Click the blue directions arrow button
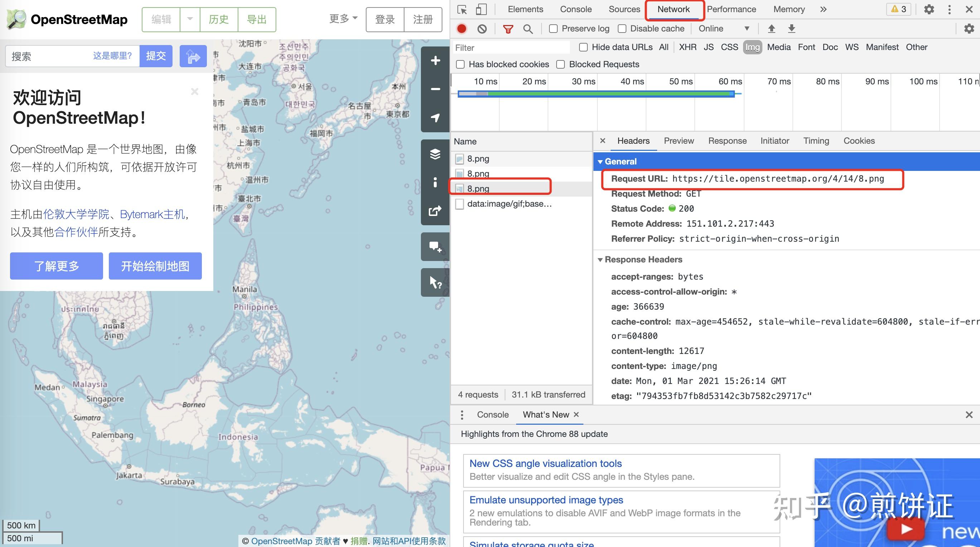 [x=193, y=56]
